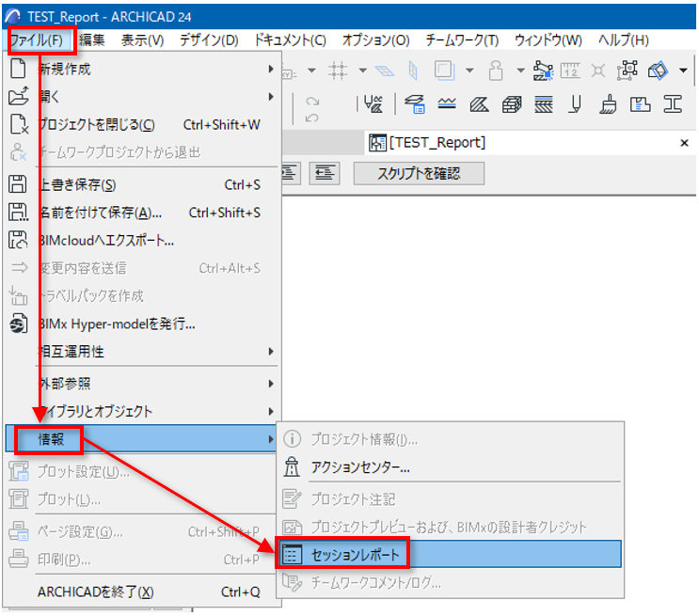Open the person lock dropdown arrow

click(520, 70)
